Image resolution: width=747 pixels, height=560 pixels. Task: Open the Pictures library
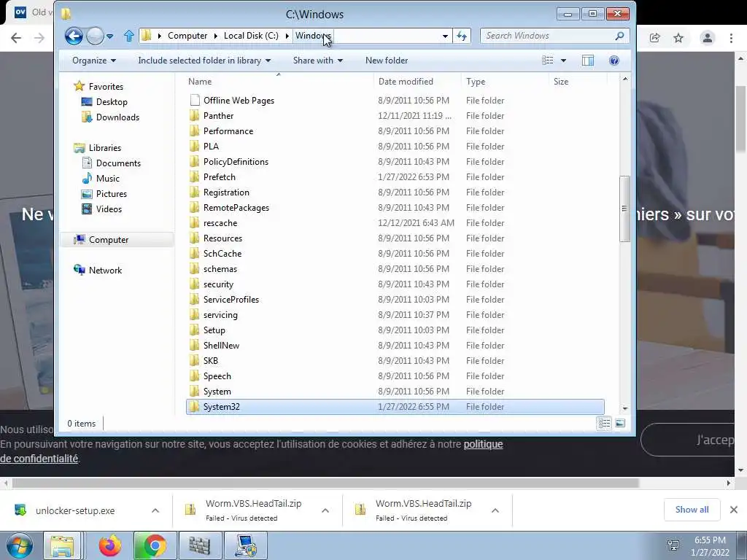click(x=111, y=194)
